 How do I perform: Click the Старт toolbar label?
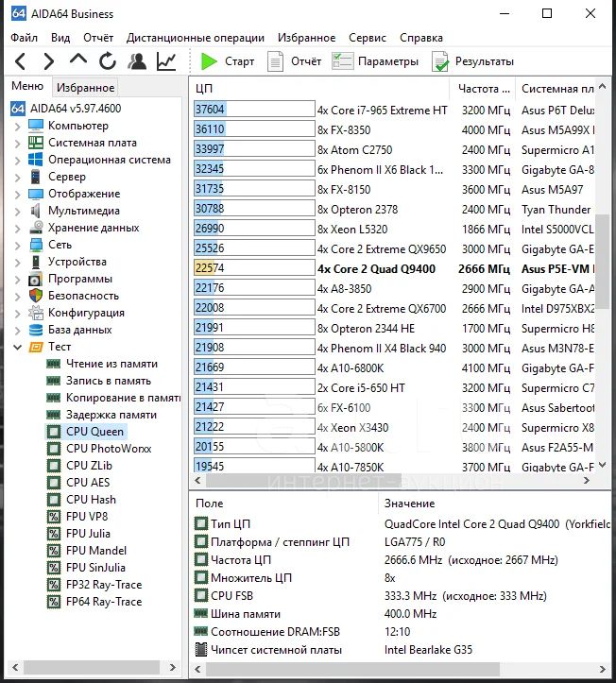point(239,61)
